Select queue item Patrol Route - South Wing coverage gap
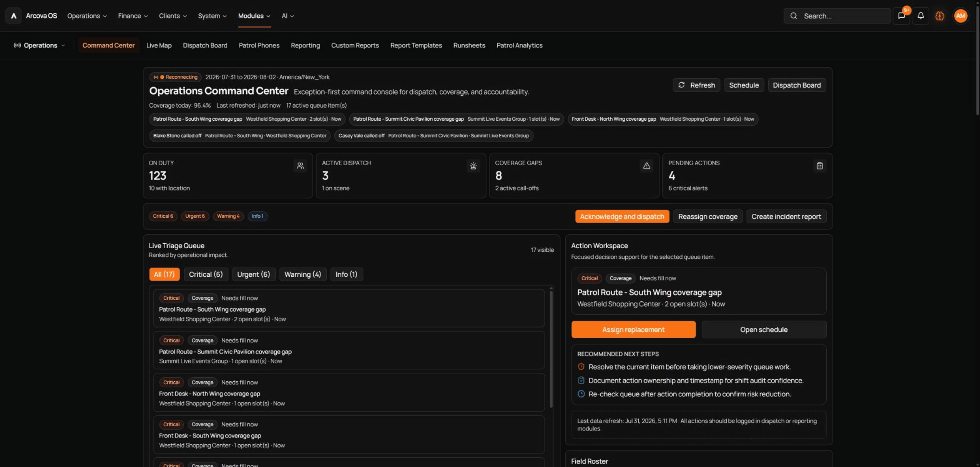 [x=349, y=308]
